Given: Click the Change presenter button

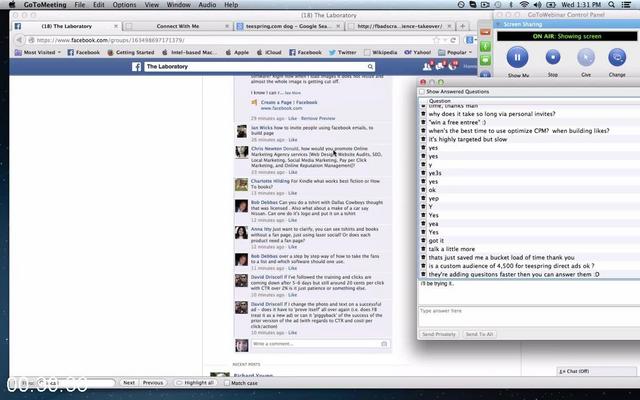Looking at the screenshot, I should coord(617,57).
